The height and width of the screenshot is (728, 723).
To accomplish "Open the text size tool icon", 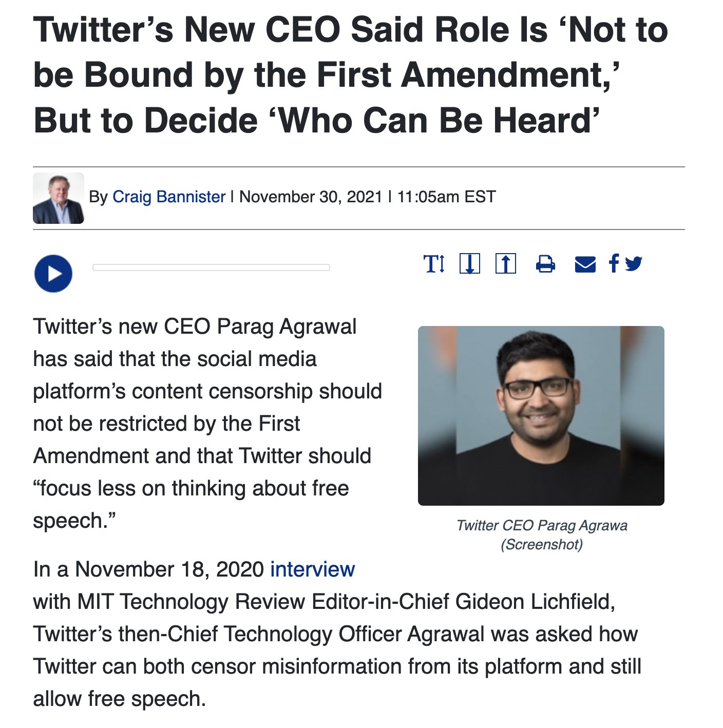I will pyautogui.click(x=434, y=264).
